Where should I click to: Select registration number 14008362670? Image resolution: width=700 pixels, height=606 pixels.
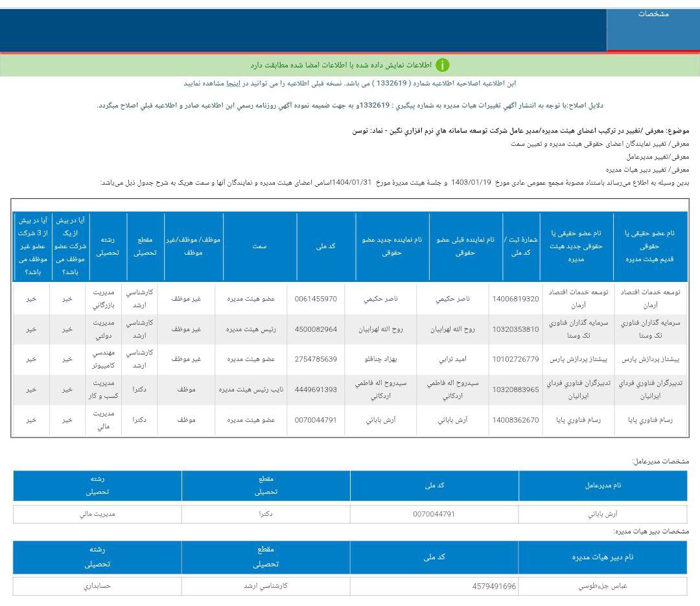pyautogui.click(x=516, y=420)
